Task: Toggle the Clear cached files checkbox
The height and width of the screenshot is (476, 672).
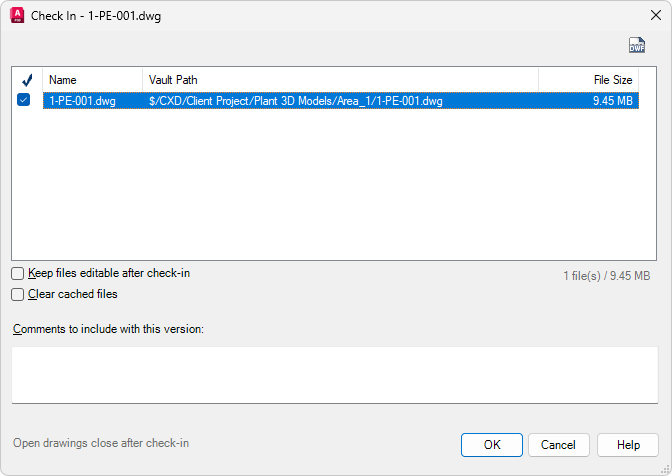Action: 18,294
